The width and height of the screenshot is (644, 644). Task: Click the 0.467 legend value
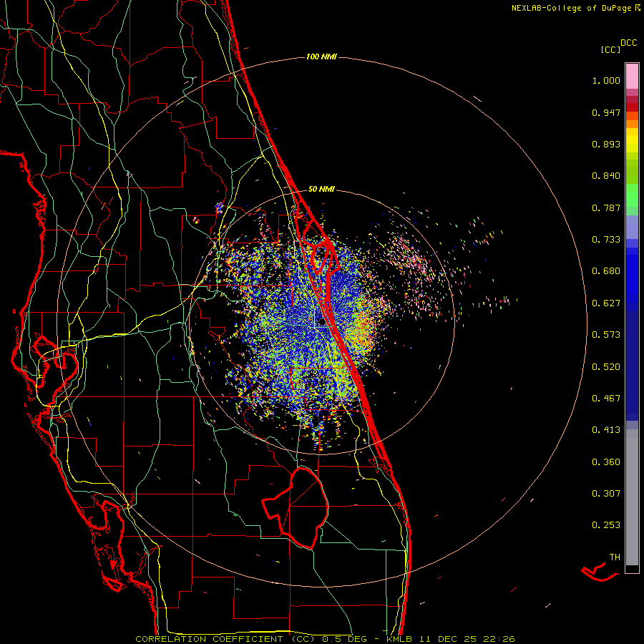click(606, 399)
